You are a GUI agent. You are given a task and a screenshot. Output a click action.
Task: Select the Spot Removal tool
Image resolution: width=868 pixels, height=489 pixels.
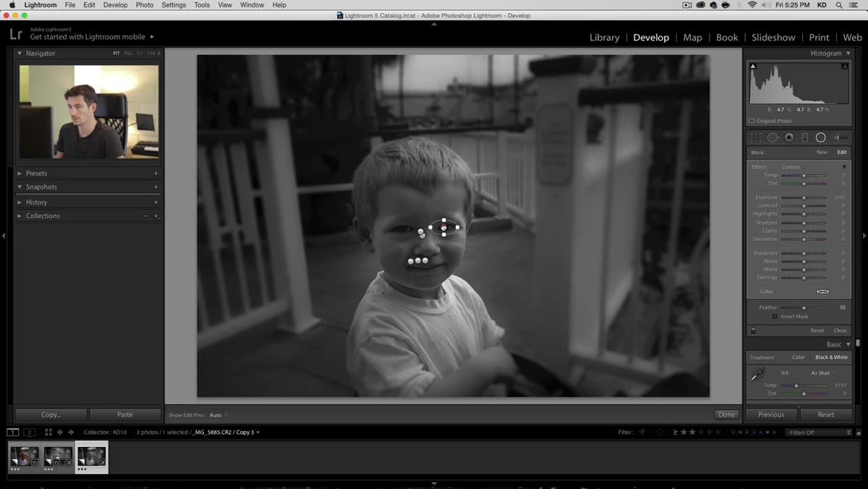pos(773,137)
